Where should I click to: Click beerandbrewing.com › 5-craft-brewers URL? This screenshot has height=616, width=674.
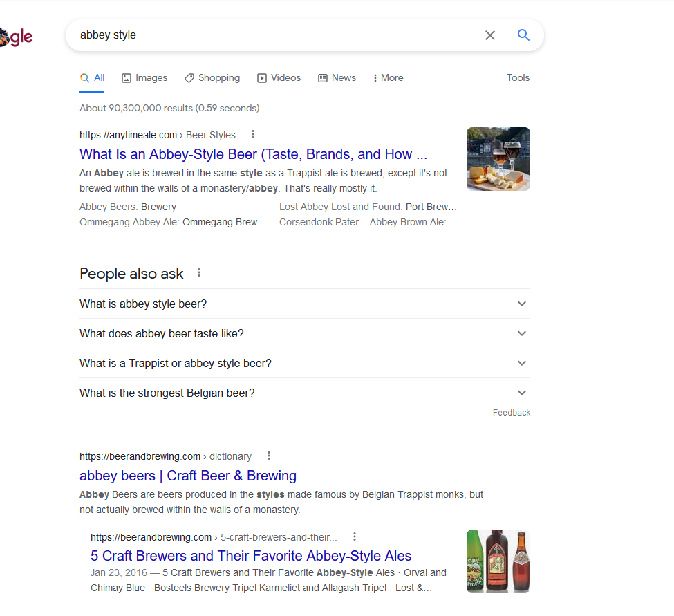point(214,537)
